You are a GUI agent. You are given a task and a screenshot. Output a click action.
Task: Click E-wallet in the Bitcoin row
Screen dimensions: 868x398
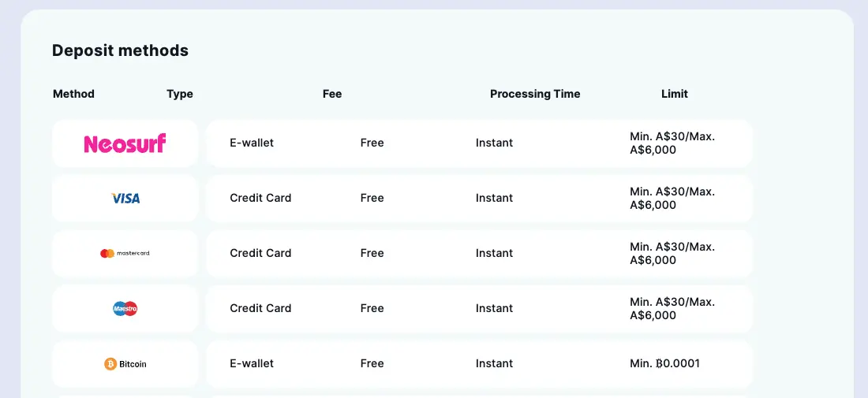(x=252, y=363)
